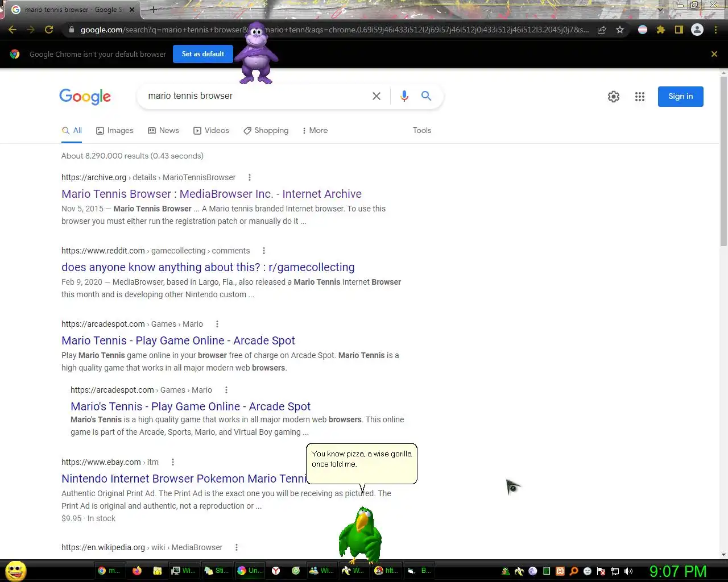Click the lock icon for site information
Image resolution: width=728 pixels, height=582 pixels.
tap(71, 30)
